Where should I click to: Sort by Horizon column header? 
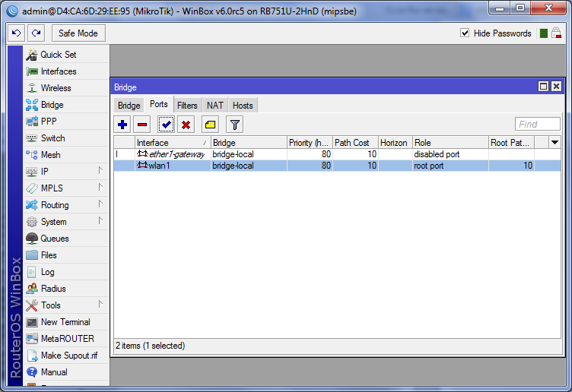coord(395,143)
